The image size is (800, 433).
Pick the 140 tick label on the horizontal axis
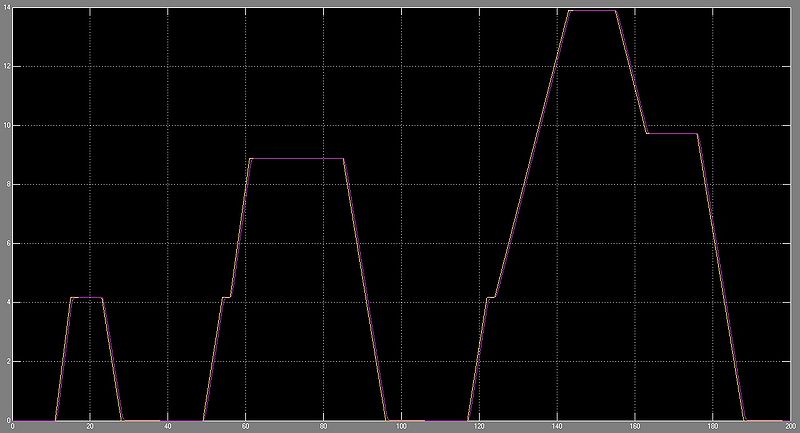coord(556,426)
